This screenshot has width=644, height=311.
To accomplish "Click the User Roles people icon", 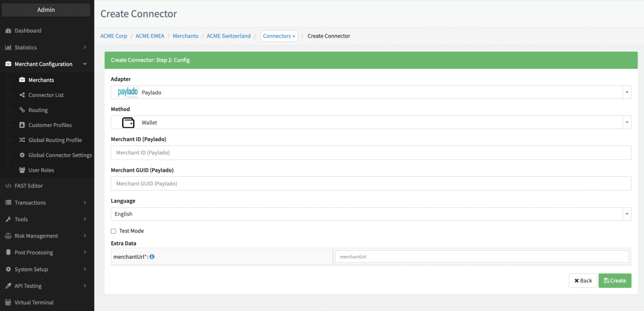I will coord(22,170).
